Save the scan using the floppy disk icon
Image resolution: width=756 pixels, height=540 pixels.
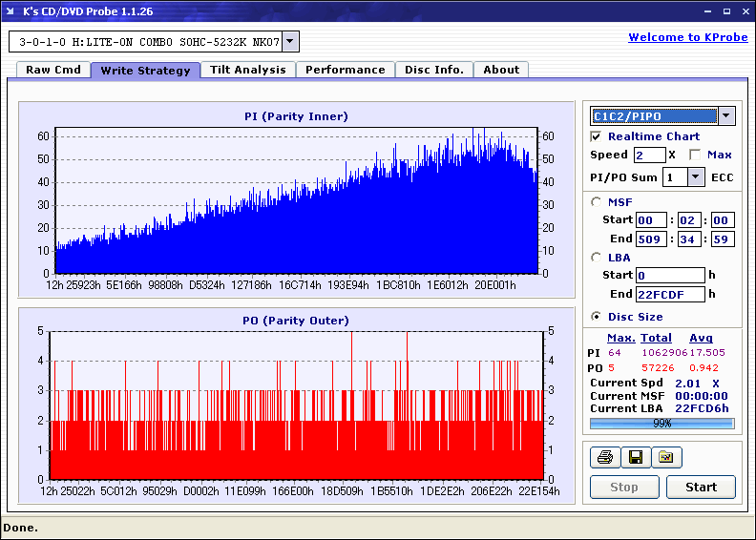(635, 458)
